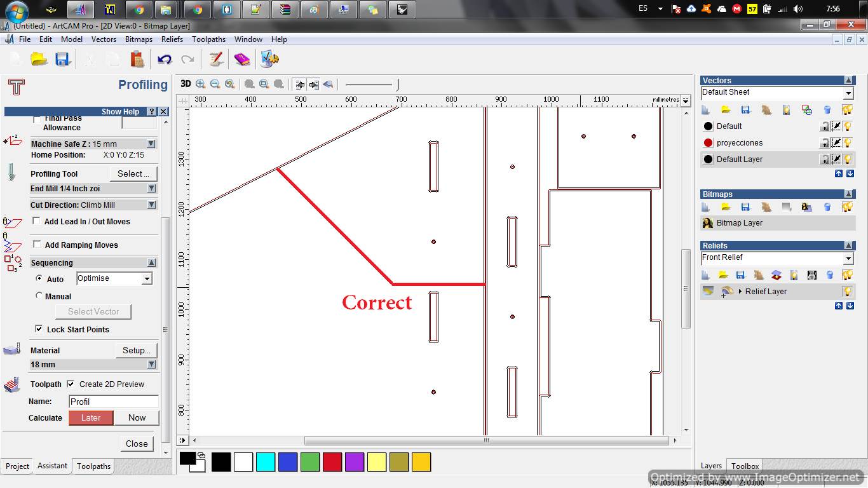The width and height of the screenshot is (868, 488).
Task: Click the contrast slider in view toolbar
Action: click(x=372, y=84)
